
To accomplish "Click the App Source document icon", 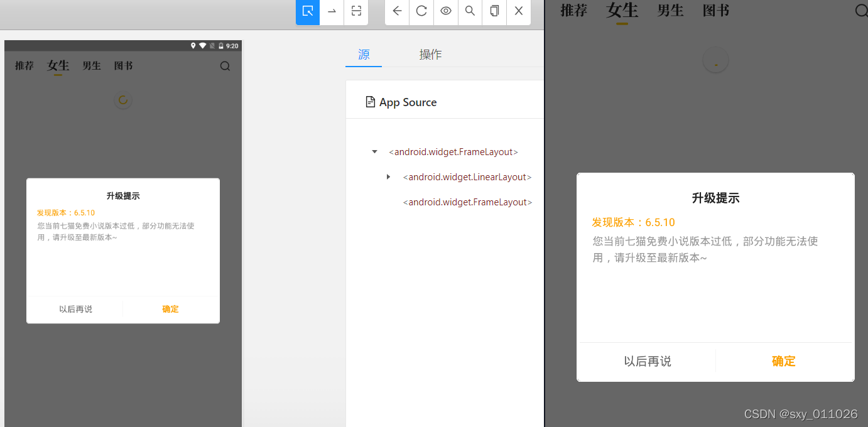I will (371, 102).
